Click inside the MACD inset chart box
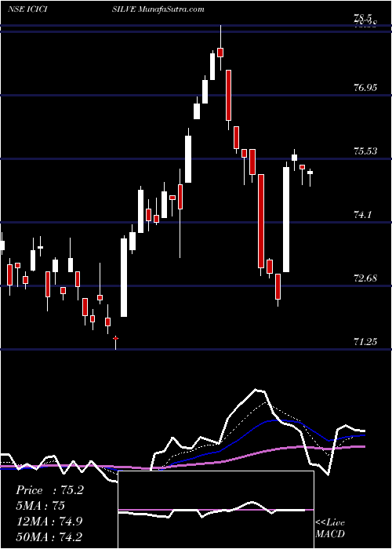 click(x=216, y=510)
